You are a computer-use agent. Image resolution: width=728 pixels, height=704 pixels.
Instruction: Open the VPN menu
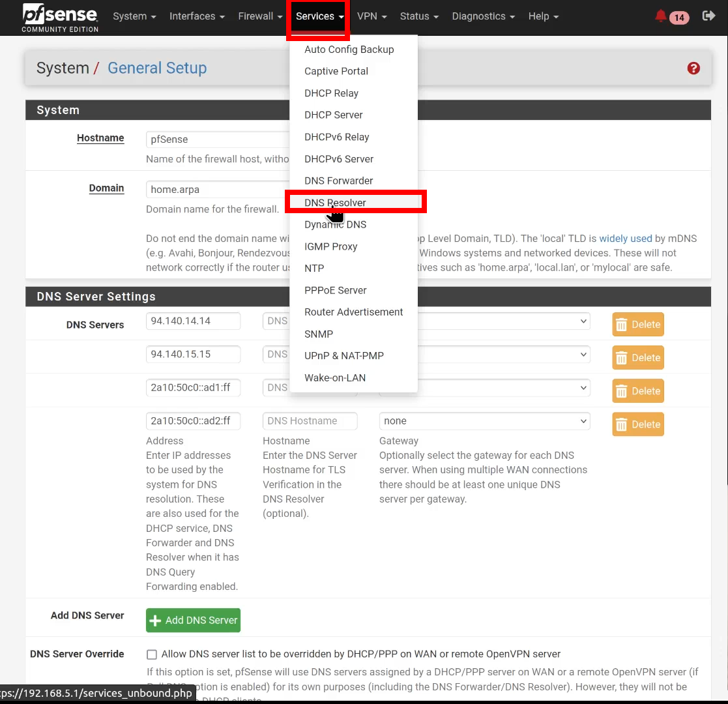(x=371, y=16)
